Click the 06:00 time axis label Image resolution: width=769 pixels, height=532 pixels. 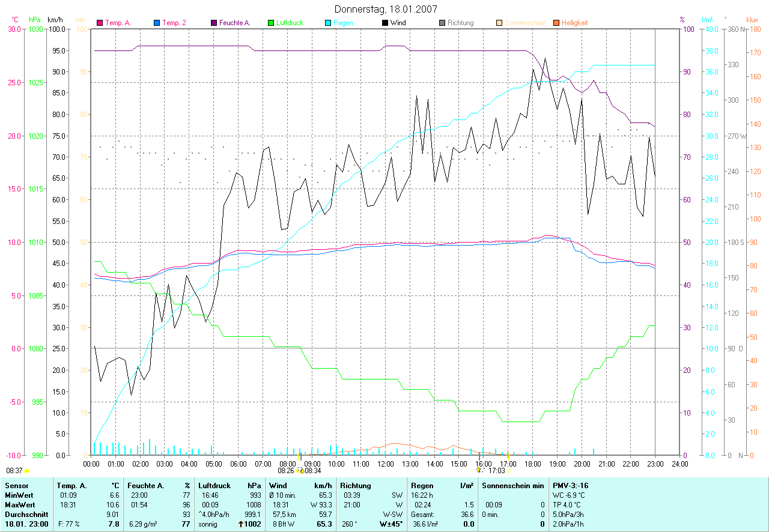[239, 464]
